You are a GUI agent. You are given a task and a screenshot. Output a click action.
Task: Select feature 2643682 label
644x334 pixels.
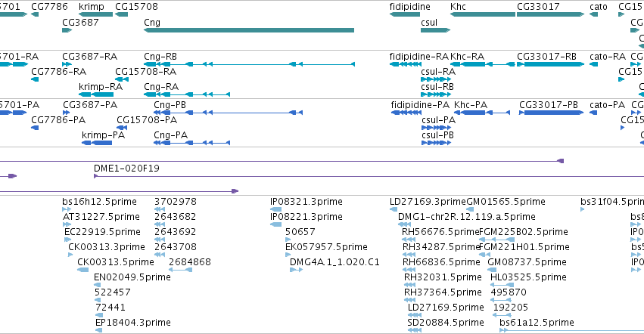click(176, 217)
